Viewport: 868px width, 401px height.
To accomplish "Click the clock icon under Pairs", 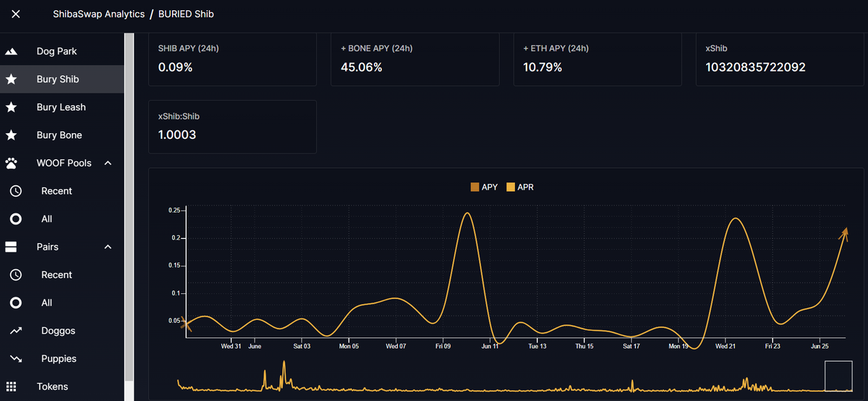I will click(x=16, y=275).
